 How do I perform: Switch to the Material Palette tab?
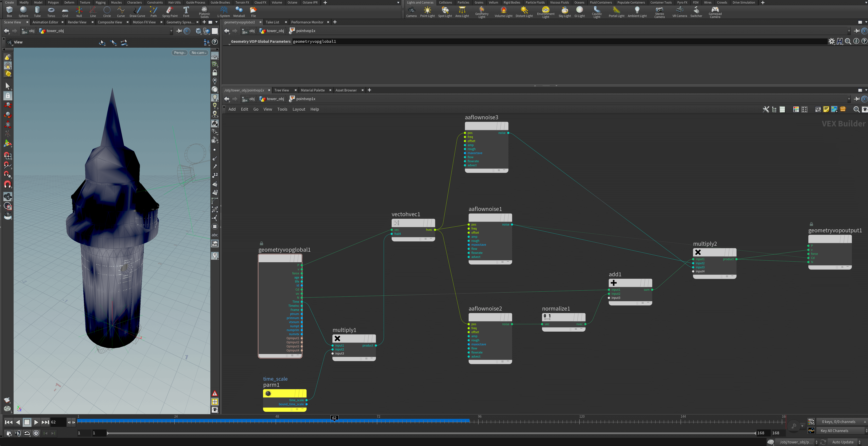point(312,90)
